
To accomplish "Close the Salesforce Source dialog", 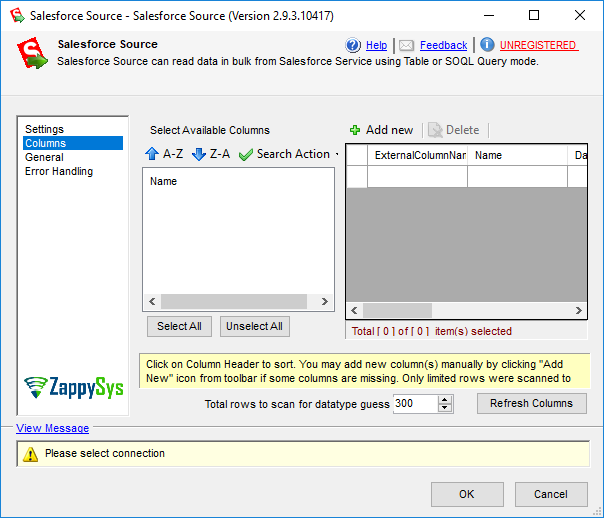I will 580,15.
